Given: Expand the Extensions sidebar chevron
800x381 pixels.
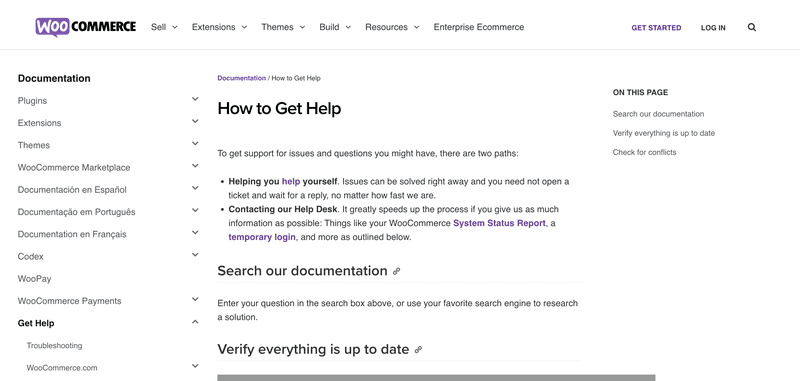Looking at the screenshot, I should pos(195,121).
